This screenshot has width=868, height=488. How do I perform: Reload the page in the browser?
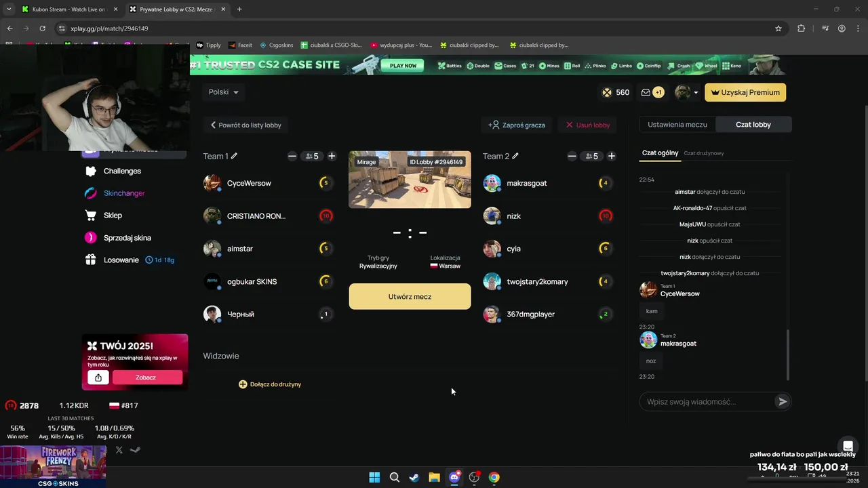[x=43, y=28]
